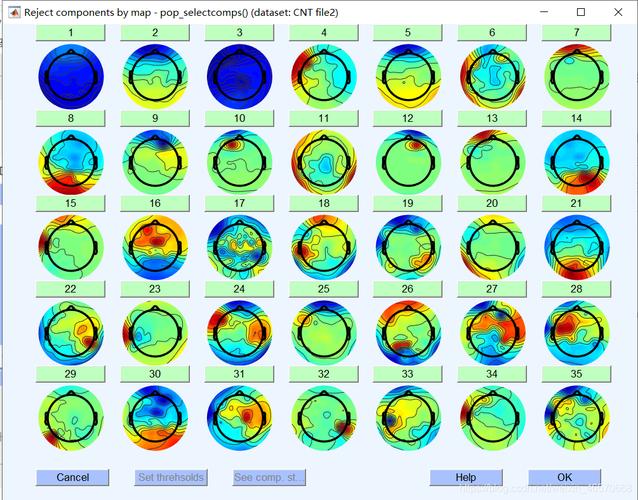Open the Help button
The image size is (638, 500).
click(x=466, y=477)
